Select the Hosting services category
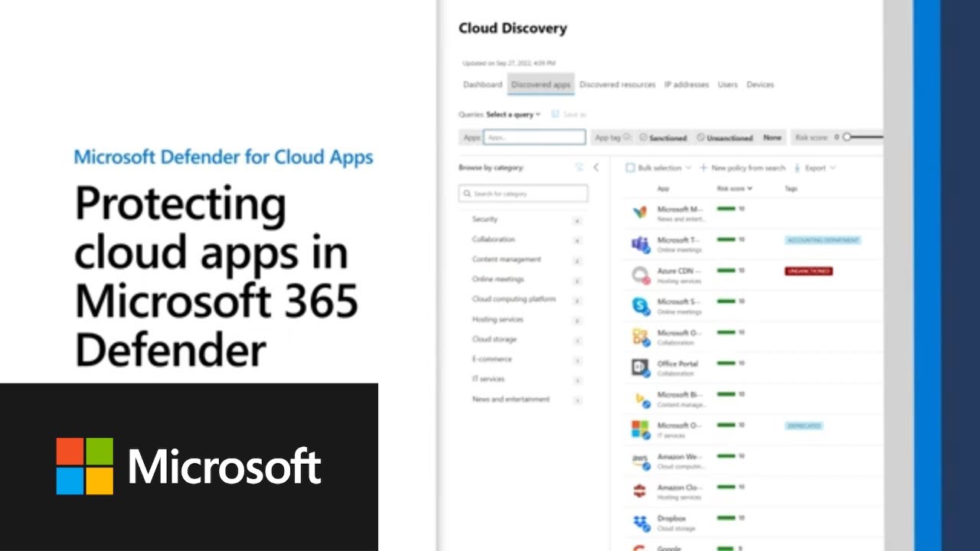The image size is (980, 551). click(498, 319)
